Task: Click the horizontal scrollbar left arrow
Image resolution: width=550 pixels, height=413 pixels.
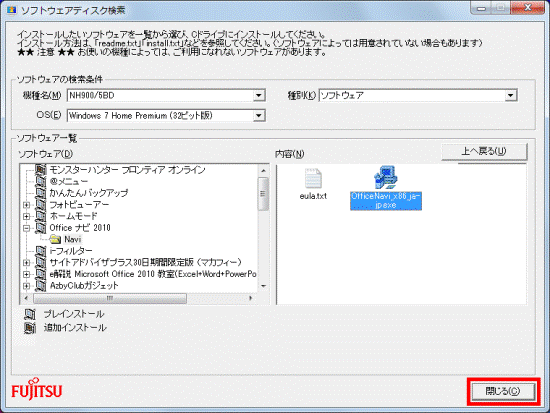Action: click(x=26, y=298)
